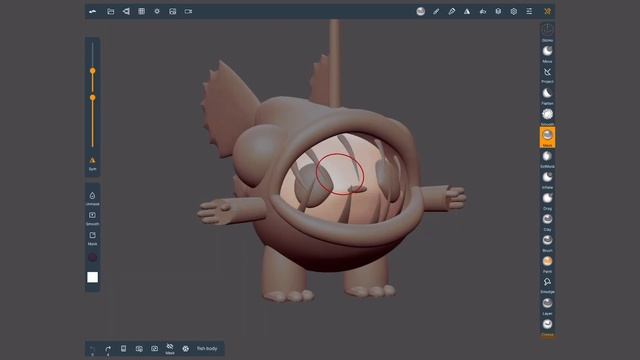Select the SelMask tool

coord(547,159)
